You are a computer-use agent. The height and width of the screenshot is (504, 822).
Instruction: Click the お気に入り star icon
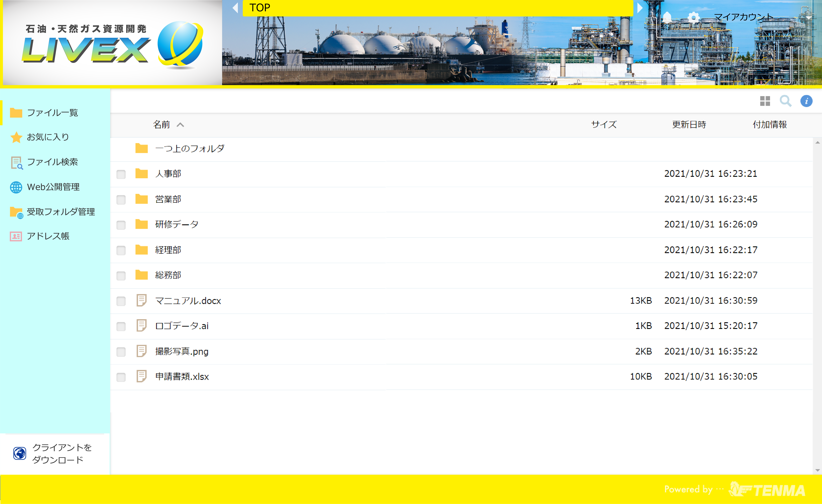[16, 137]
